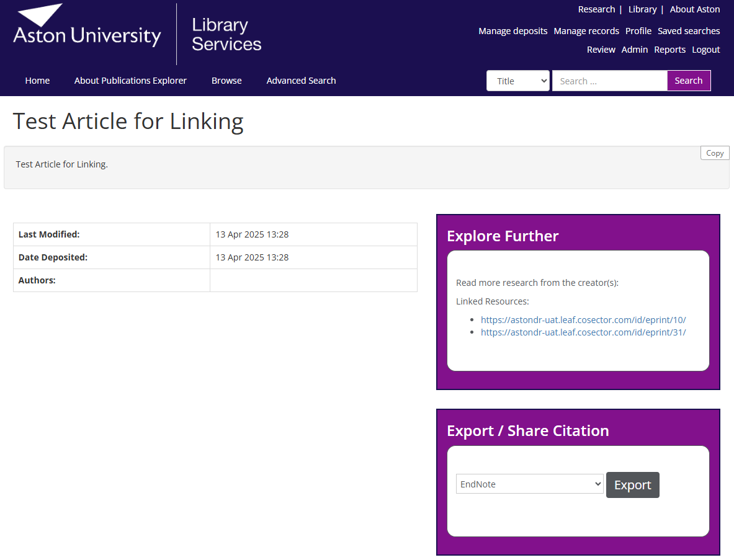Open the Profile link
Image resolution: width=734 pixels, height=560 pixels.
(x=638, y=31)
